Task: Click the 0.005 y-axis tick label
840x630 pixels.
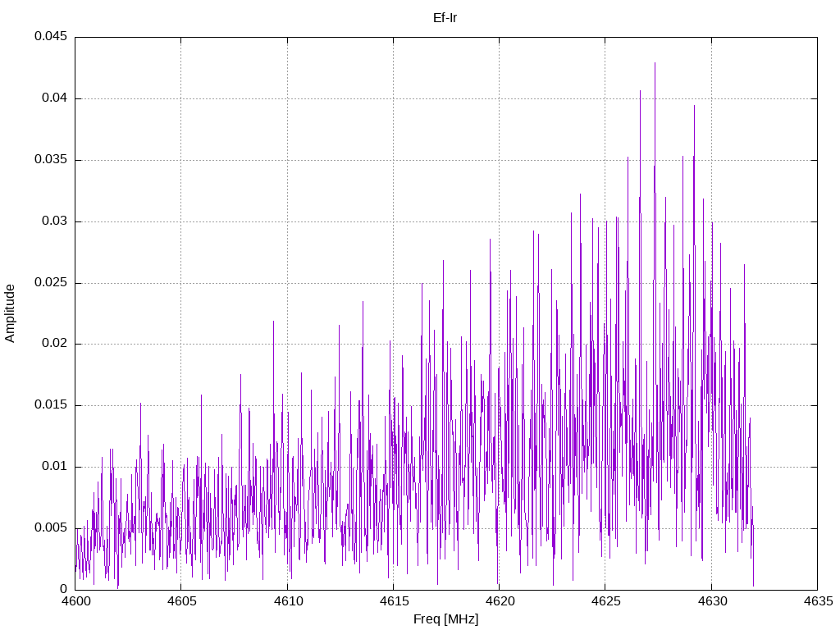Action: 51,527
